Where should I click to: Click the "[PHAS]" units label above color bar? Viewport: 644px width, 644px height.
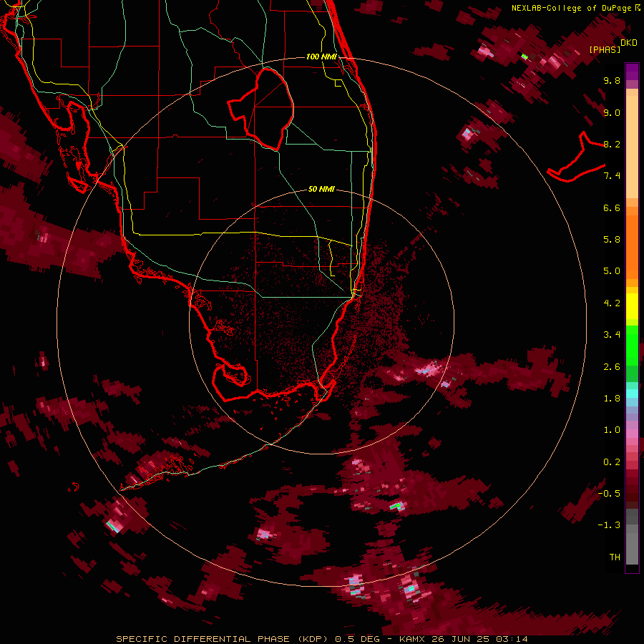click(605, 49)
